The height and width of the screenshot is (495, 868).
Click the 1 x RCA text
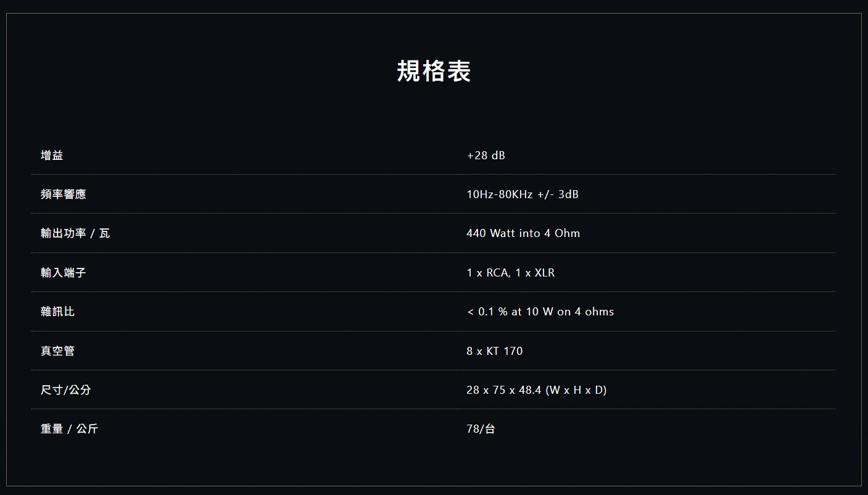487,273
